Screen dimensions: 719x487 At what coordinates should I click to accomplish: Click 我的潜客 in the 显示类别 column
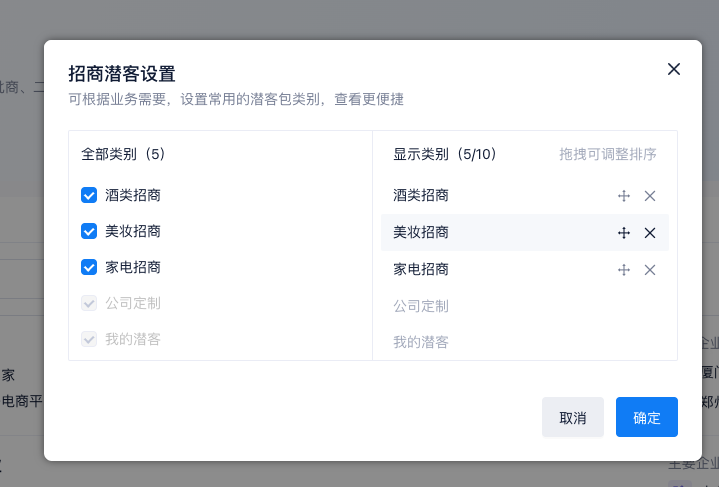(421, 342)
